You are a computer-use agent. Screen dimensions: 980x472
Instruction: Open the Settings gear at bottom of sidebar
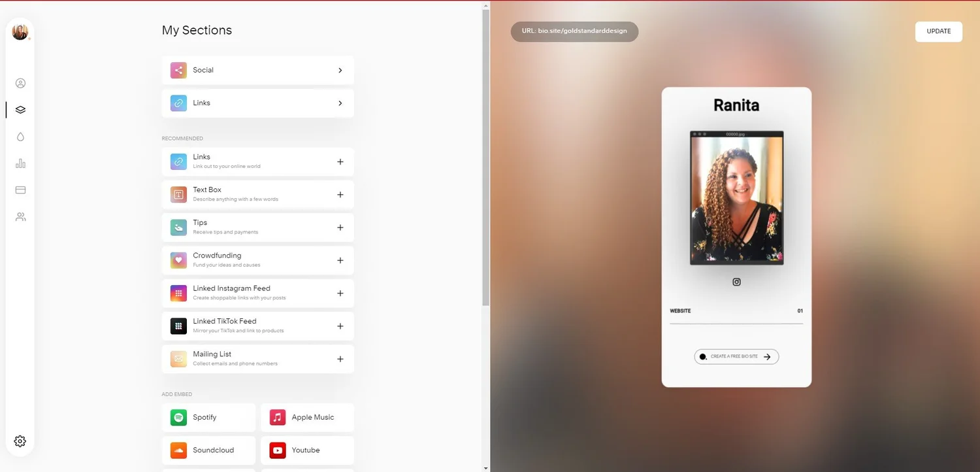(x=20, y=441)
